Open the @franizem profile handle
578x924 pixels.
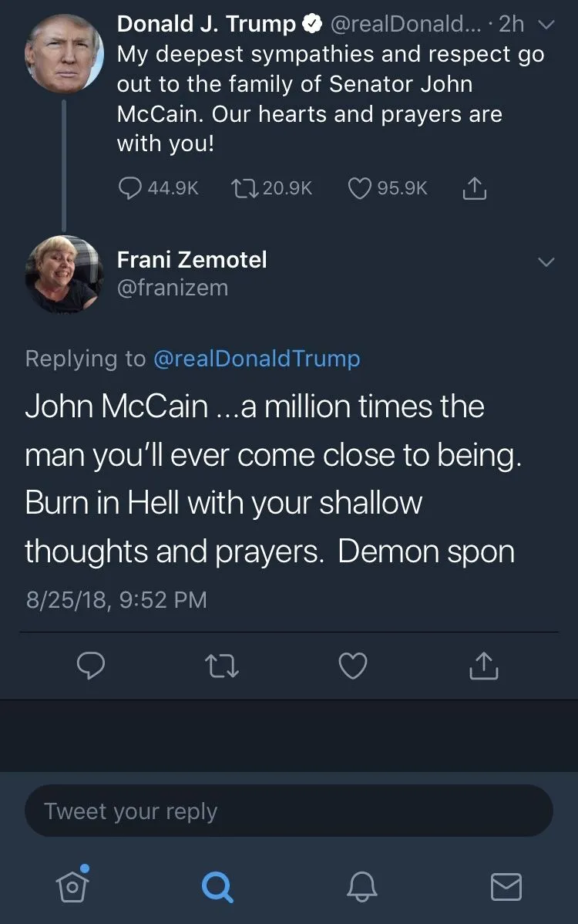pyautogui.click(x=173, y=288)
